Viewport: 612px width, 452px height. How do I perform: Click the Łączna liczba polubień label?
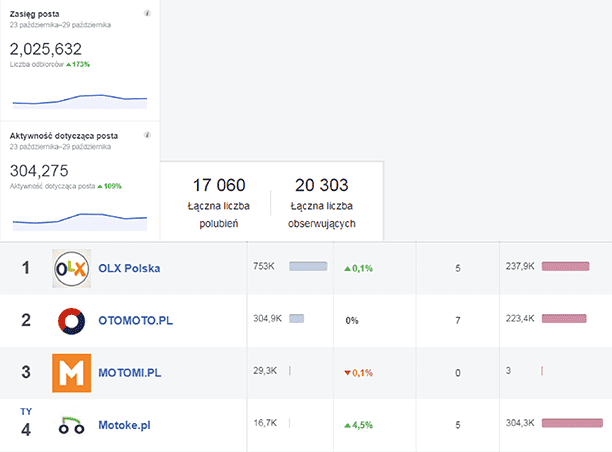(219, 215)
